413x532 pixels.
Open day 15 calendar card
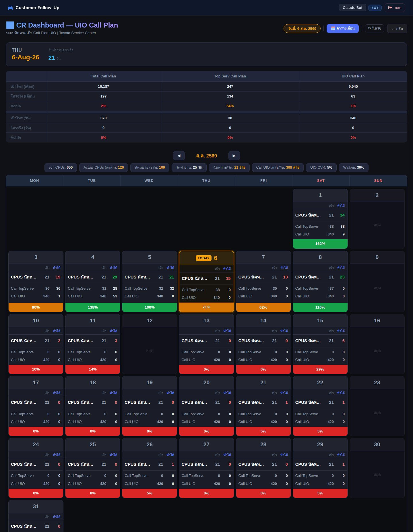(320, 344)
